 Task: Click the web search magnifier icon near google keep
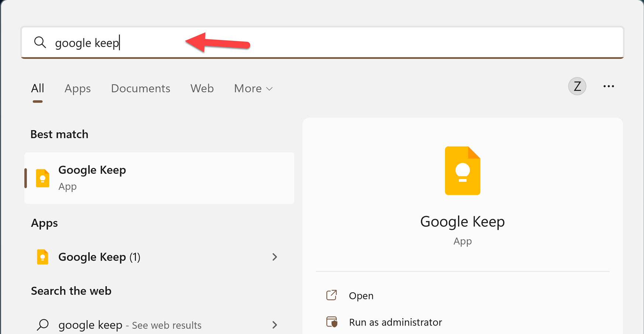[x=42, y=325]
